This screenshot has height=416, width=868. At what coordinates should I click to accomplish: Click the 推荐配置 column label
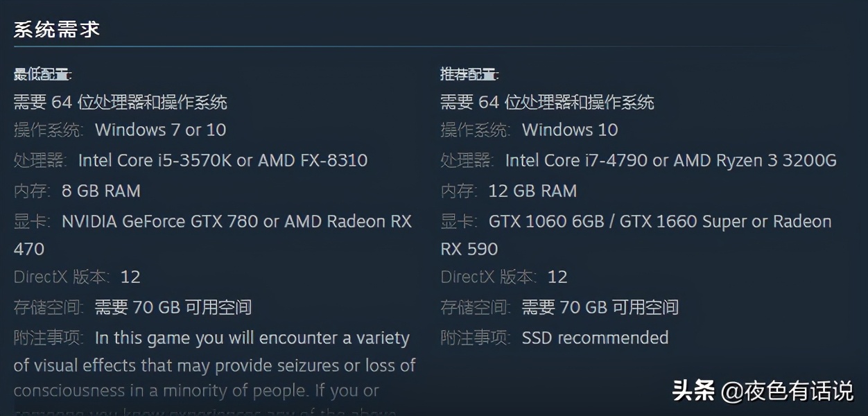pyautogui.click(x=469, y=74)
